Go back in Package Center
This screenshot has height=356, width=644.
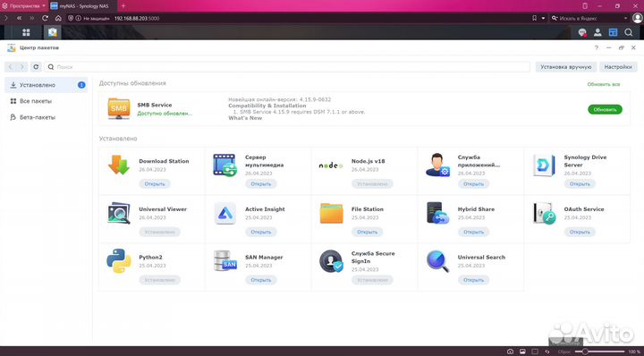(11, 66)
